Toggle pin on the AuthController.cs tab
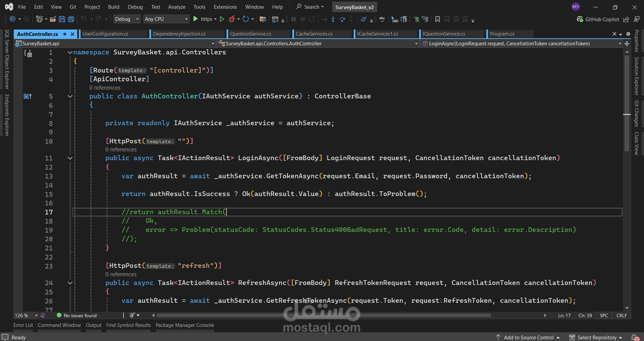This screenshot has height=341, width=644. (x=65, y=34)
